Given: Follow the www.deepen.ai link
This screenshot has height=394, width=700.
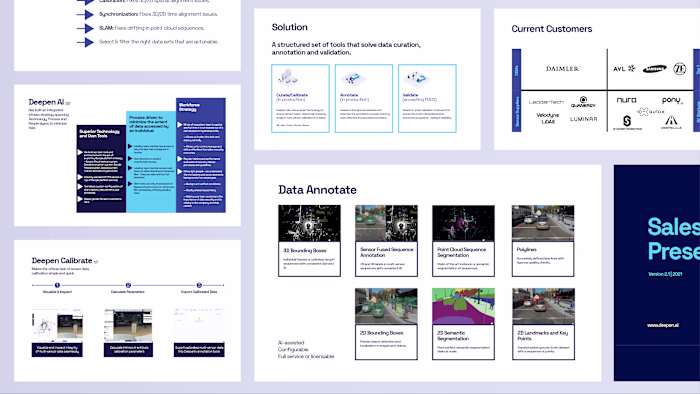Looking at the screenshot, I should 663,325.
